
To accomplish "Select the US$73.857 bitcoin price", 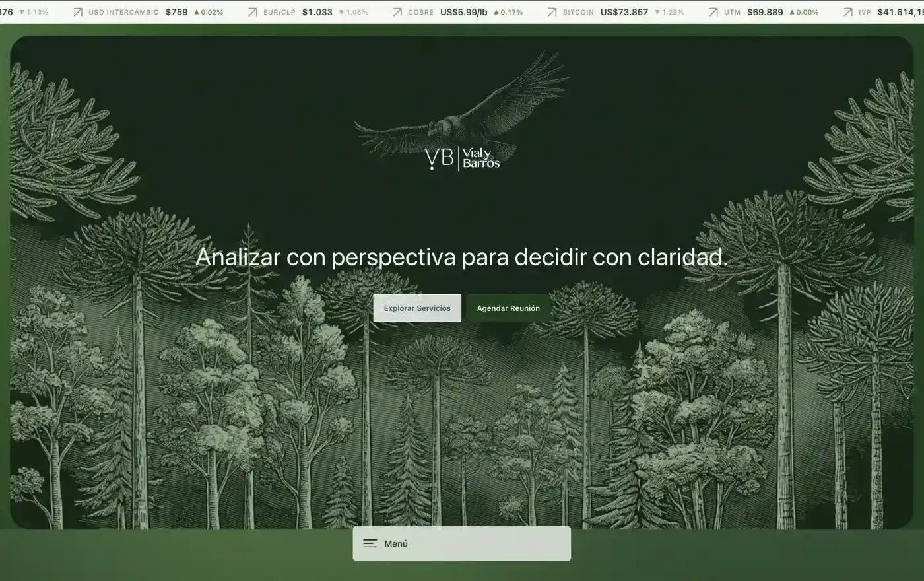I will pyautogui.click(x=624, y=12).
